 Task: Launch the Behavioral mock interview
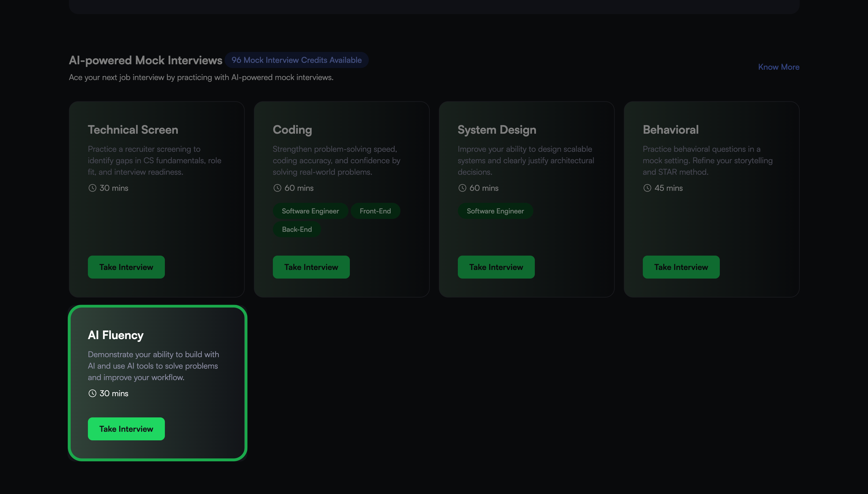coord(681,267)
